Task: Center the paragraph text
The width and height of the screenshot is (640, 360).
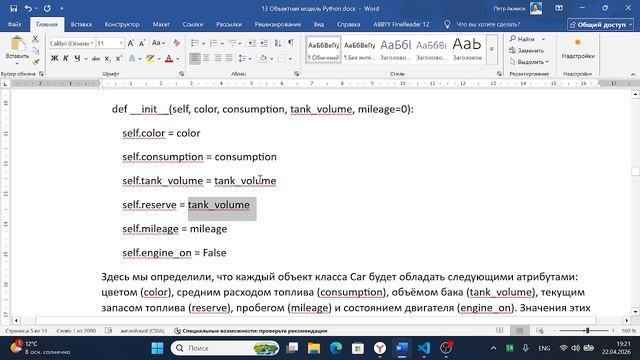Action: coord(206,59)
